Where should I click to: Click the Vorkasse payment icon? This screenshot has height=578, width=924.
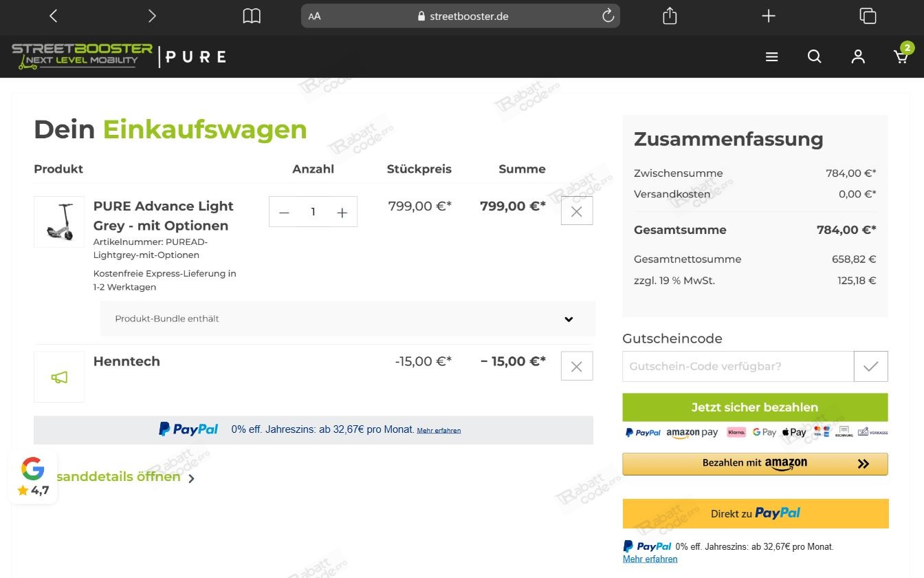coord(872,431)
